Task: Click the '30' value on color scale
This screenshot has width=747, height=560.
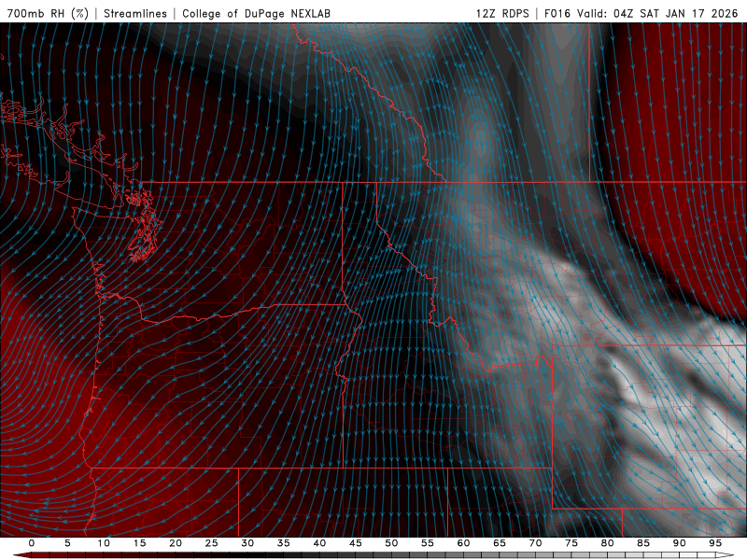Action: tap(247, 543)
